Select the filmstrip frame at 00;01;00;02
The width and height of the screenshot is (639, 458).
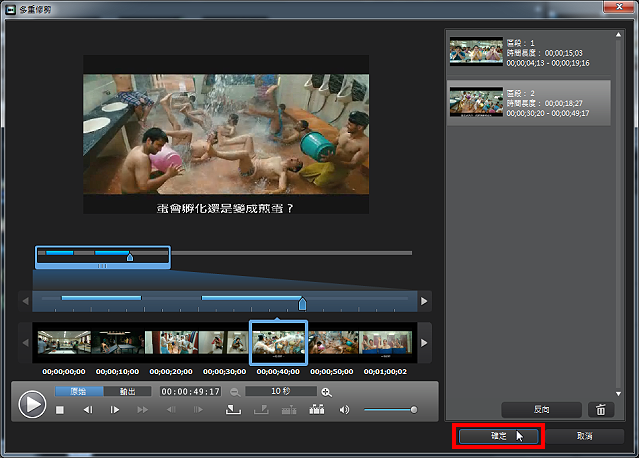click(x=386, y=342)
